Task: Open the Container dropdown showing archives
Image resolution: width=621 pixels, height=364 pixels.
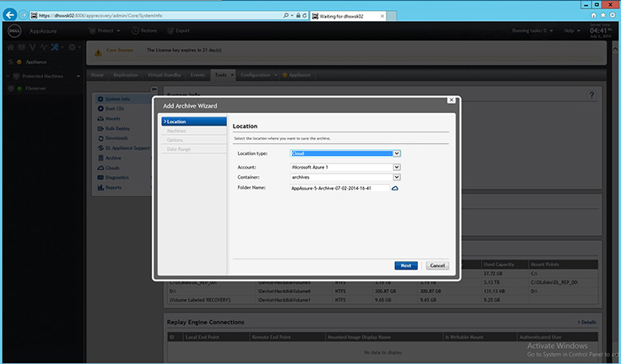Action: (345, 177)
